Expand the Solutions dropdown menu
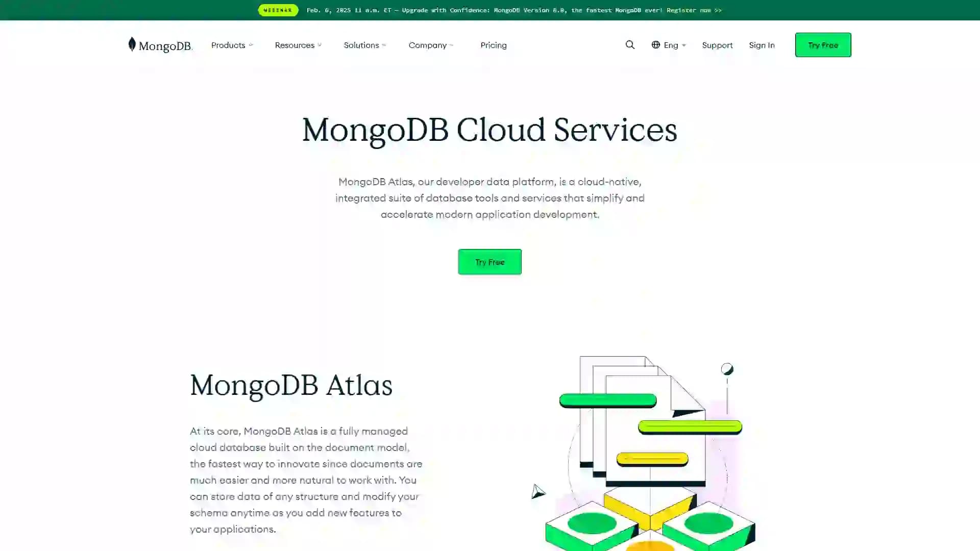The image size is (980, 551). pyautogui.click(x=364, y=44)
